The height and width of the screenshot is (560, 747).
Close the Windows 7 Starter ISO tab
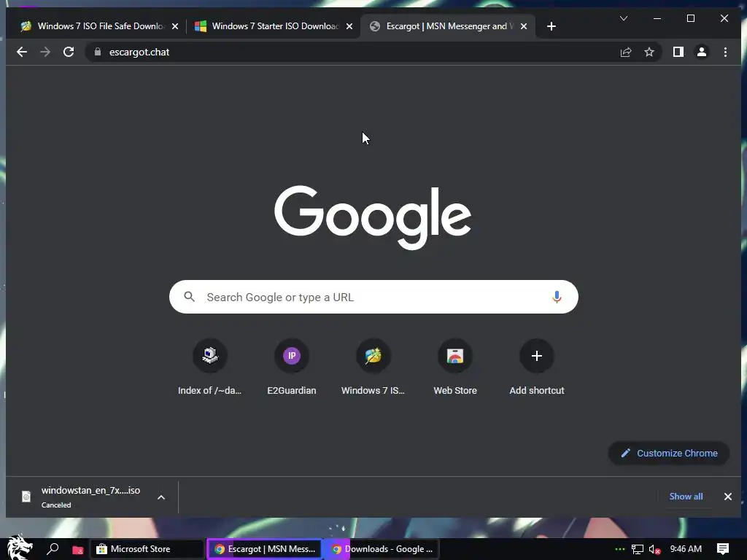[349, 26]
